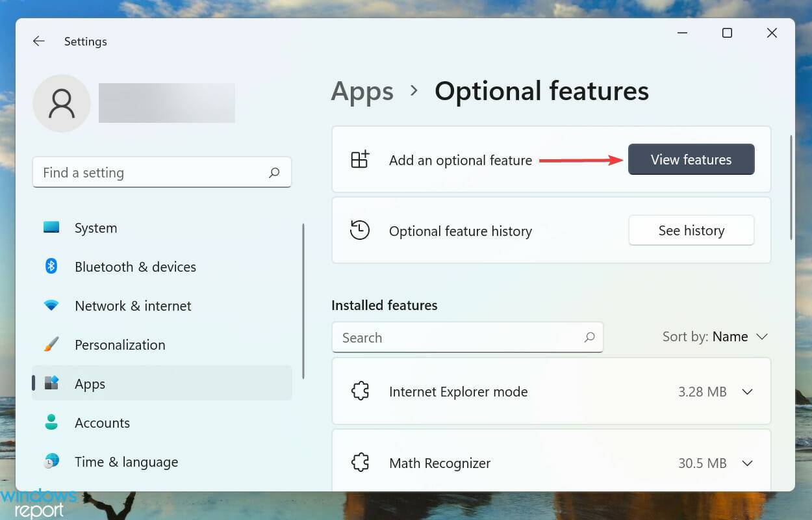
Task: Expand the Math Recognizer details
Action: tap(747, 463)
